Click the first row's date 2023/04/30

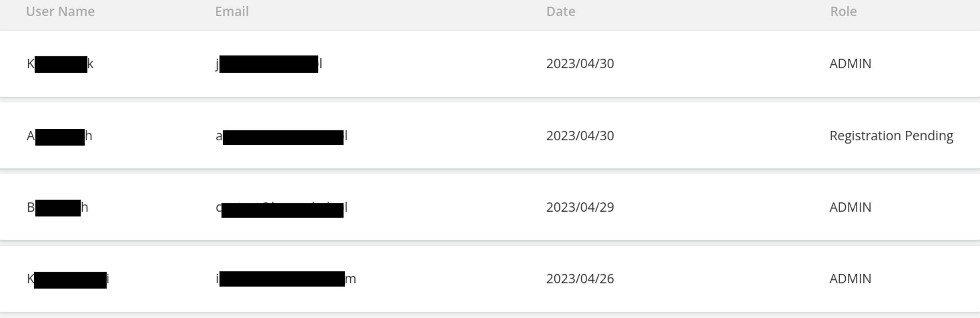tap(580, 63)
